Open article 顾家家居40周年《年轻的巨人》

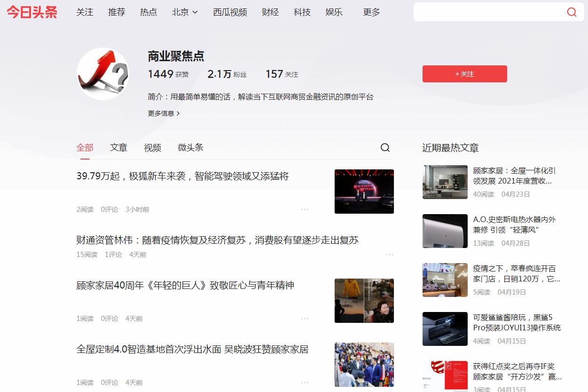click(185, 286)
